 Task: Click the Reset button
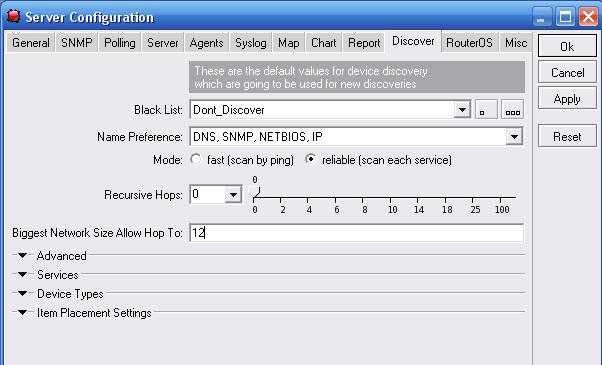point(567,136)
